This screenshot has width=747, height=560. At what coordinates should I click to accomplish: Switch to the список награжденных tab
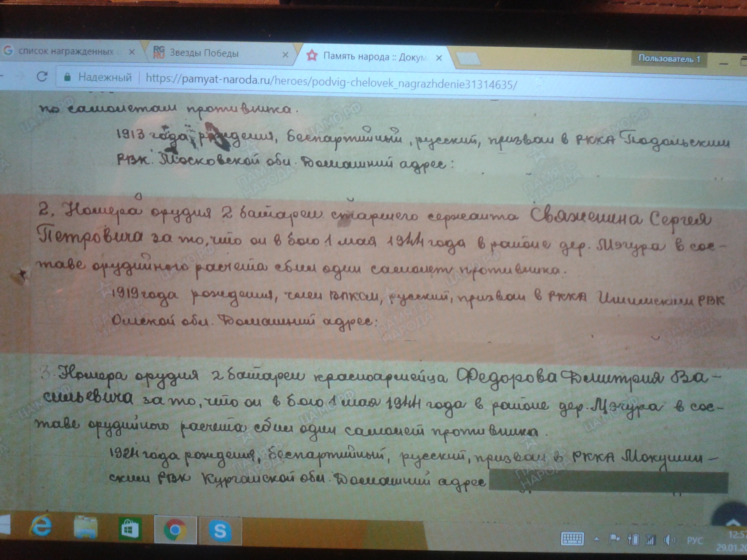(66, 51)
